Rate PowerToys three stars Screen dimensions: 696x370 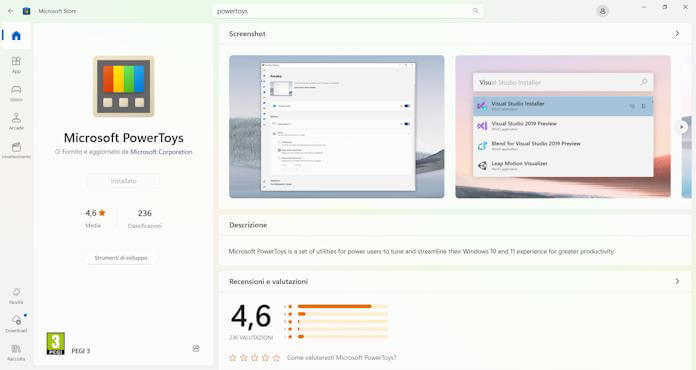254,358
